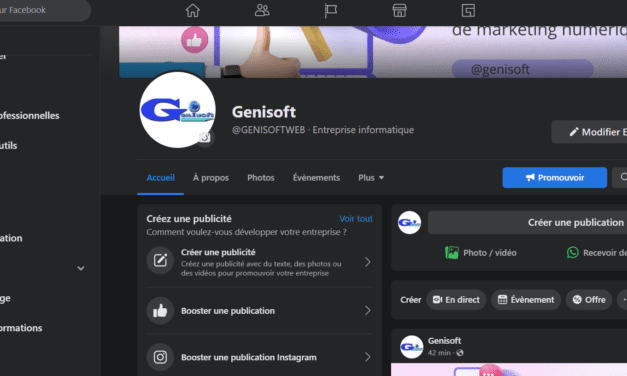Open the Genisoft profile picture
627x376 pixels.
178,110
